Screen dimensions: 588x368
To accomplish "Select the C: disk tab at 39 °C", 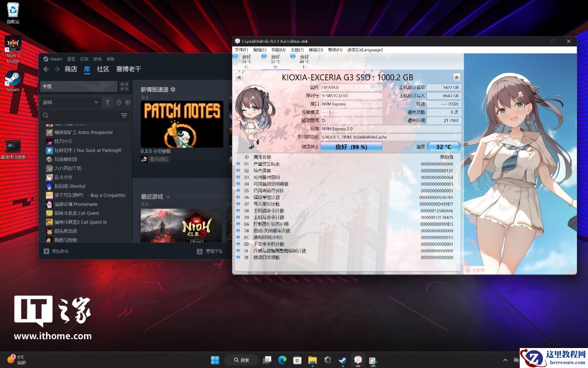I will (246, 61).
